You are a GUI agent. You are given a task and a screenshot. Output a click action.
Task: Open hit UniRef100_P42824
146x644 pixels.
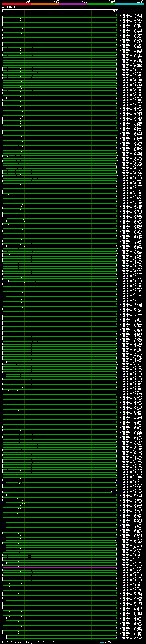pyautogui.click(x=131, y=17)
